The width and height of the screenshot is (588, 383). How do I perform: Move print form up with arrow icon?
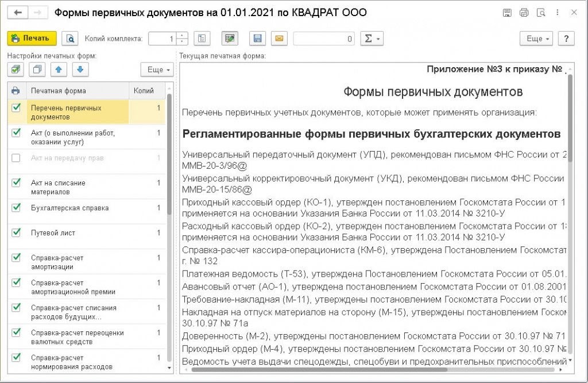[x=59, y=69]
